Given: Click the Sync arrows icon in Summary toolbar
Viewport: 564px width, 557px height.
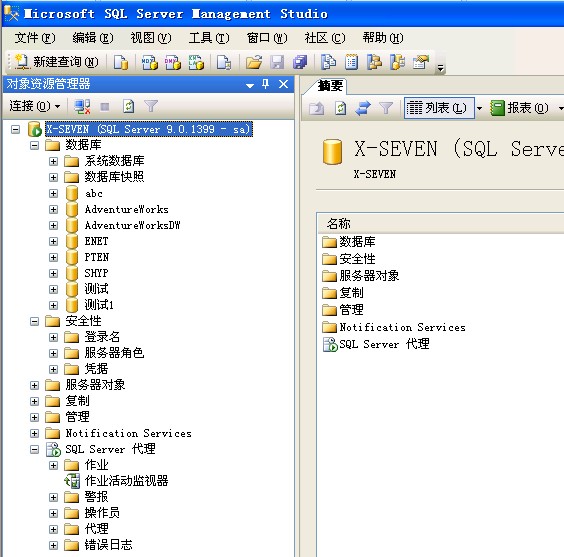Looking at the screenshot, I should pos(363,108).
